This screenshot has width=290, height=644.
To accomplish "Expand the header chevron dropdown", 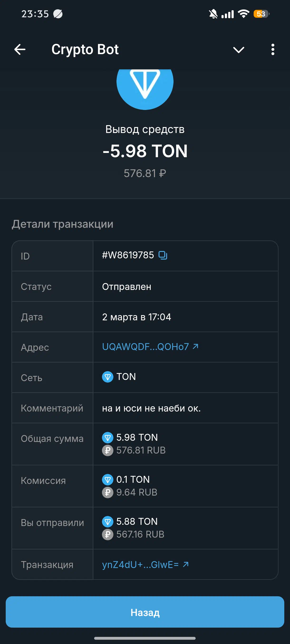I will pyautogui.click(x=238, y=50).
